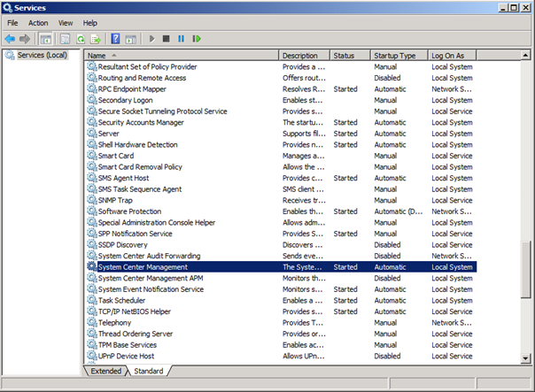Click the scrollbar up arrow
535x392 pixels.
point(525,55)
